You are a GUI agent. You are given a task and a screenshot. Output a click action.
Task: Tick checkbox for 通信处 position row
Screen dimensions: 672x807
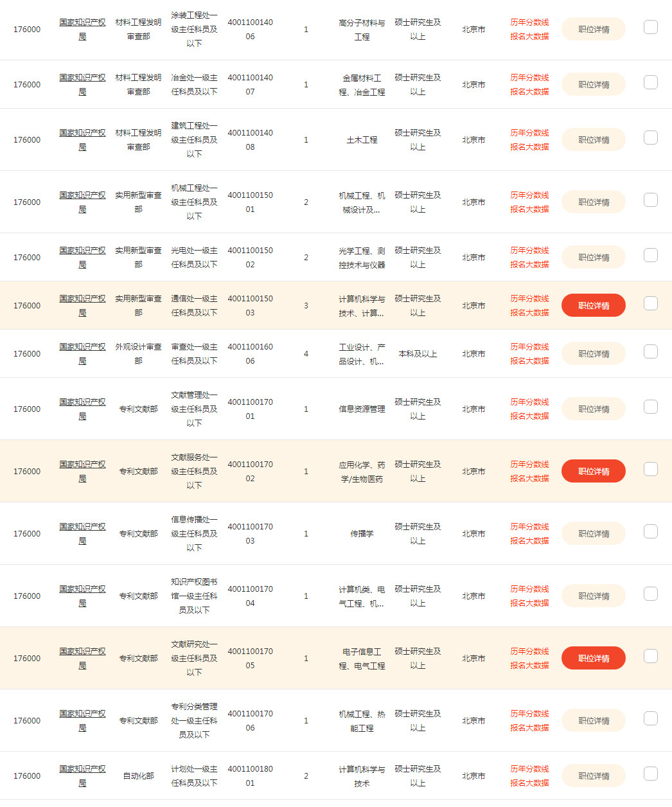pos(651,303)
